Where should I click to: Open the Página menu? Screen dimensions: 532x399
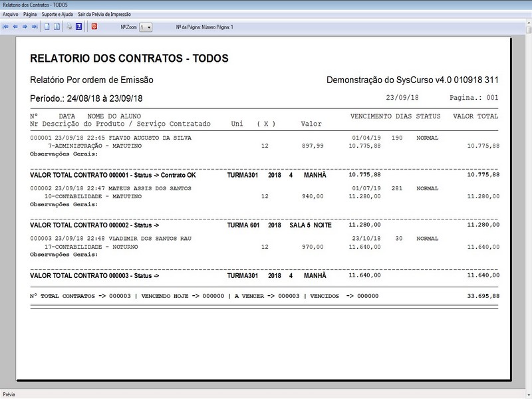click(30, 14)
